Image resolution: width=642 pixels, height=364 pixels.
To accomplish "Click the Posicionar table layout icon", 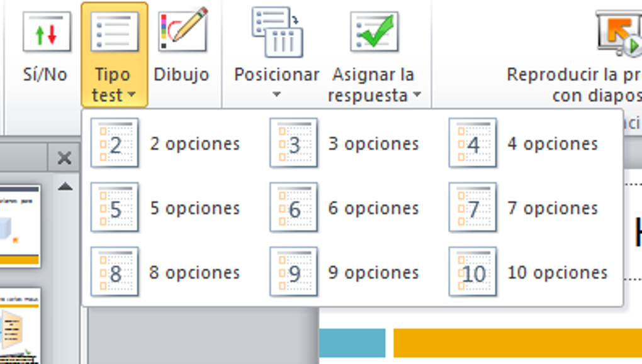I will pos(278,32).
